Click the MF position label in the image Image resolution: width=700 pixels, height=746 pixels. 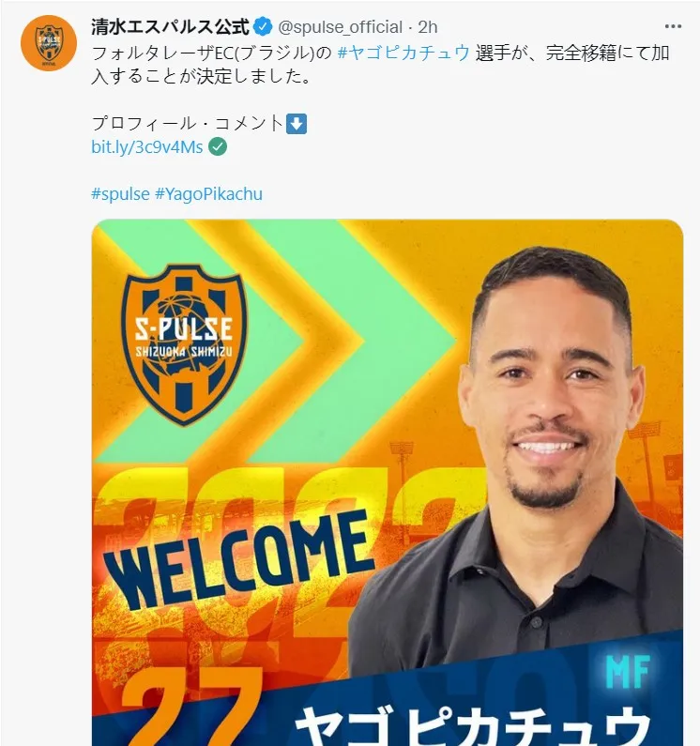tap(628, 671)
